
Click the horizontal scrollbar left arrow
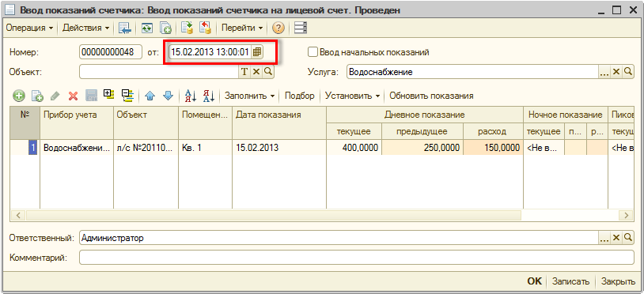(18, 215)
